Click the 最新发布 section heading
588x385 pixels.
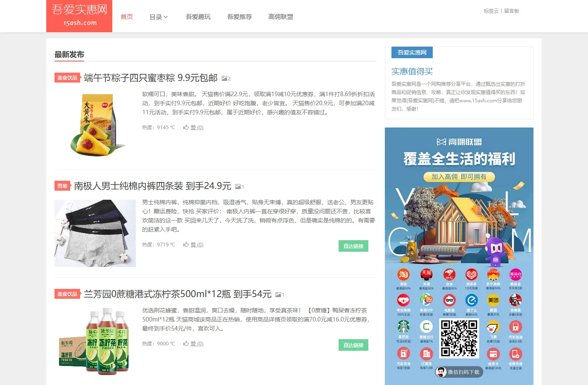click(69, 54)
